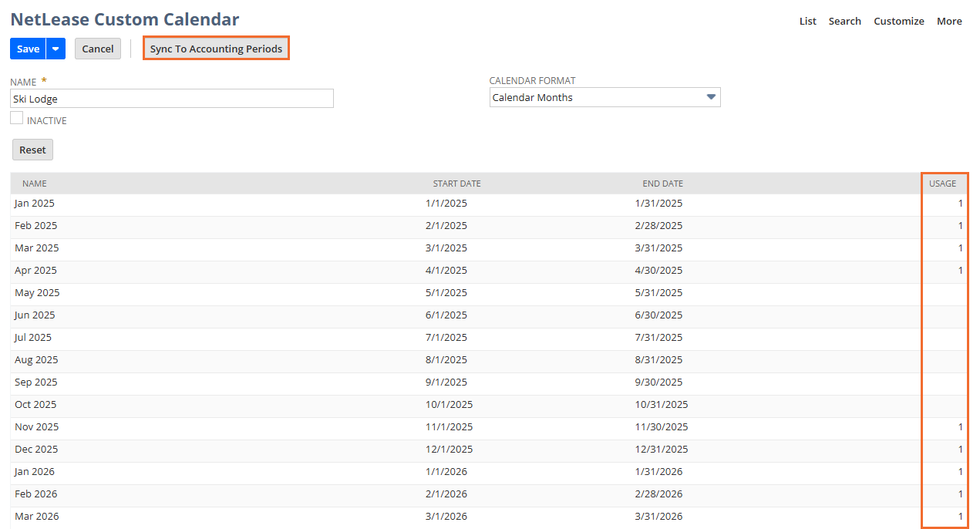
Task: Click the Usage column header
Action: [942, 184]
